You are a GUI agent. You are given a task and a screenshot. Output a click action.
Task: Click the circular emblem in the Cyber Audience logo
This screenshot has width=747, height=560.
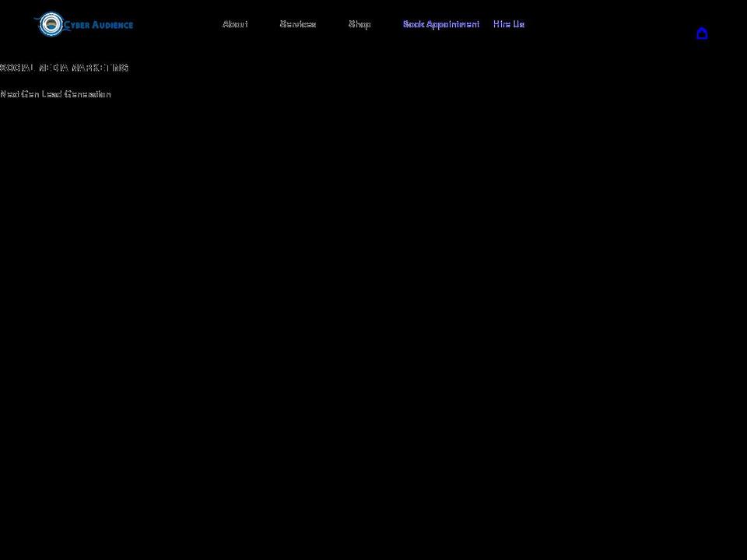51,24
